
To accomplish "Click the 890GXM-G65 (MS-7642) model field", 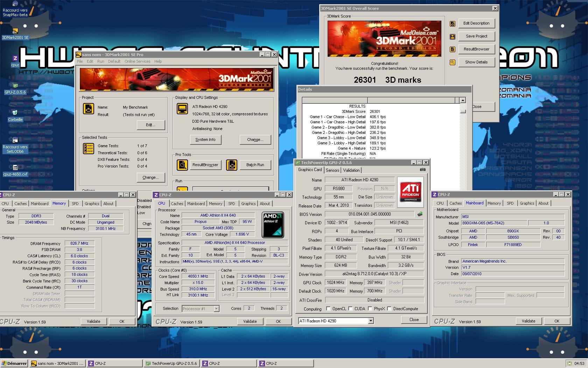I will point(494,223).
